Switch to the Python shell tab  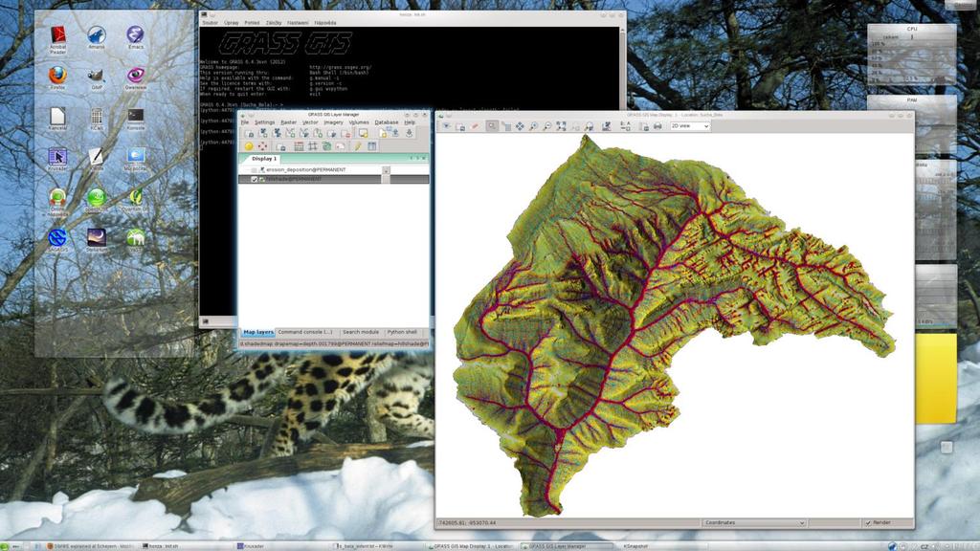pos(402,332)
